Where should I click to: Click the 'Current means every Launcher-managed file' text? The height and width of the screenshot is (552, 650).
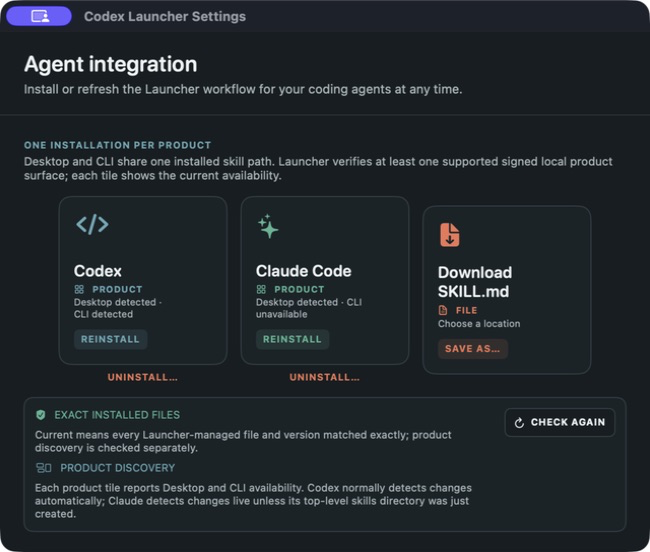click(x=243, y=441)
